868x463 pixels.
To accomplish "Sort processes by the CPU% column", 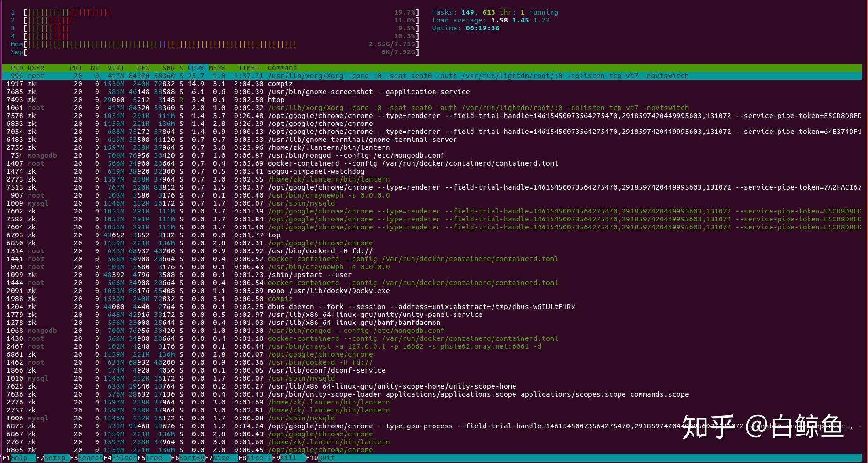I will pyautogui.click(x=196, y=68).
